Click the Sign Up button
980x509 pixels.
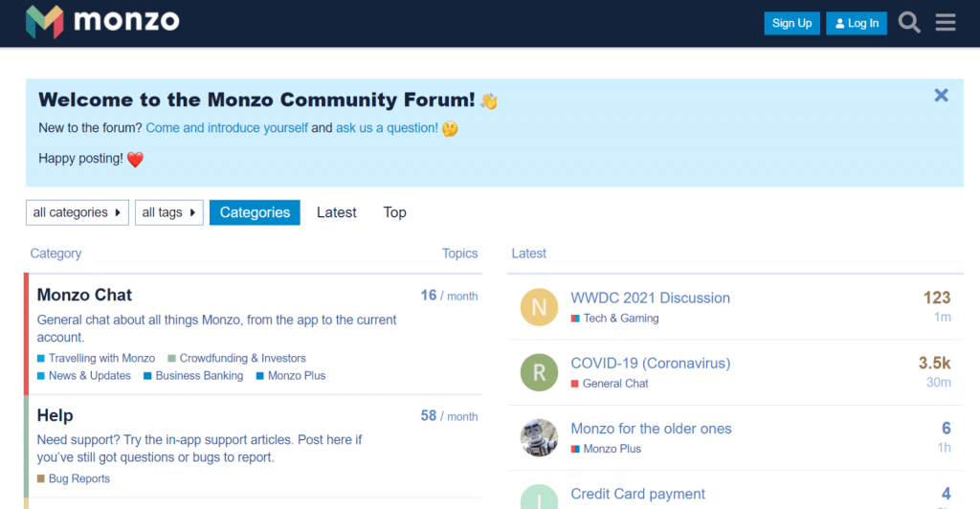[791, 23]
